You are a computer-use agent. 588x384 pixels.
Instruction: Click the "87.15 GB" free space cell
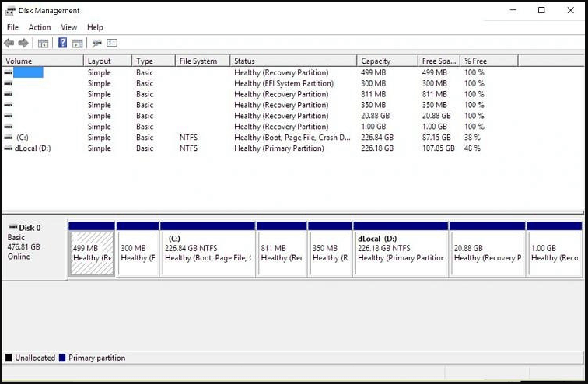coord(436,138)
